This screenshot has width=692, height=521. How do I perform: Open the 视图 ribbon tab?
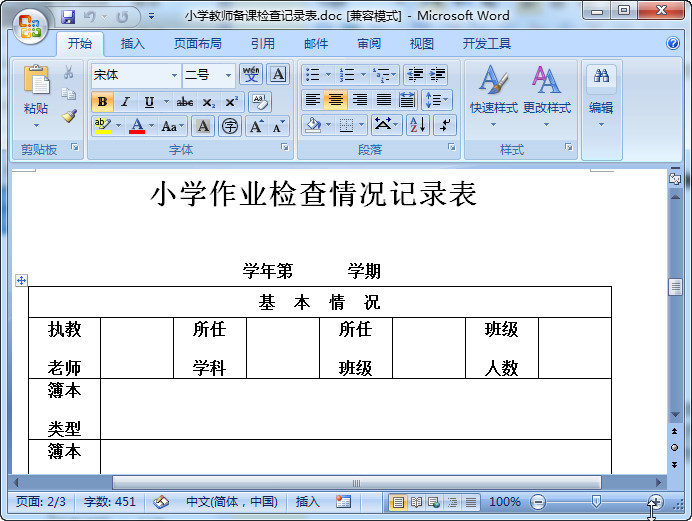pos(422,44)
